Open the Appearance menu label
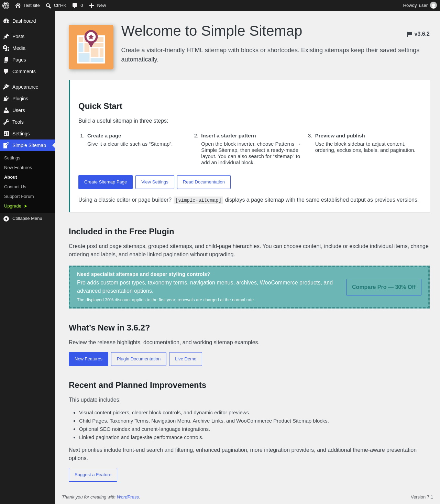The width and height of the screenshot is (440, 504). [25, 87]
